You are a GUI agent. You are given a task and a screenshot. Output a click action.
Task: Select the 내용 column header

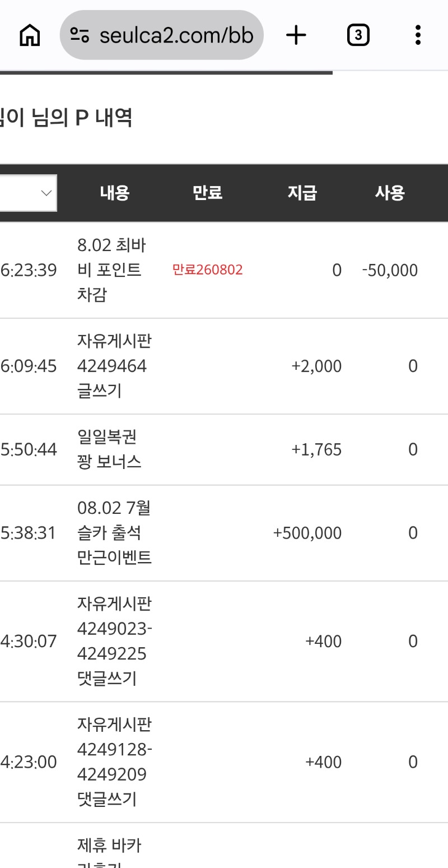point(115,193)
